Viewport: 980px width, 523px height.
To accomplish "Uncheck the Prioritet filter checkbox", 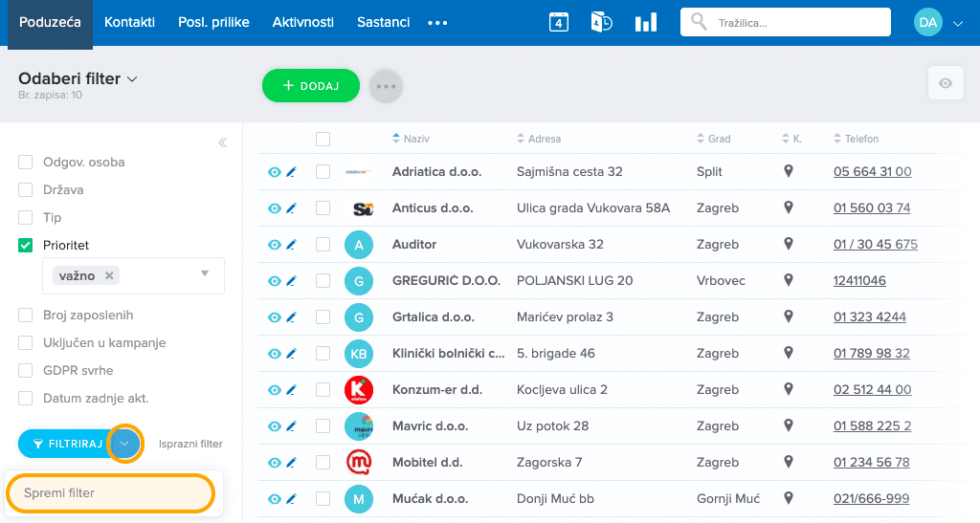I will click(x=25, y=246).
